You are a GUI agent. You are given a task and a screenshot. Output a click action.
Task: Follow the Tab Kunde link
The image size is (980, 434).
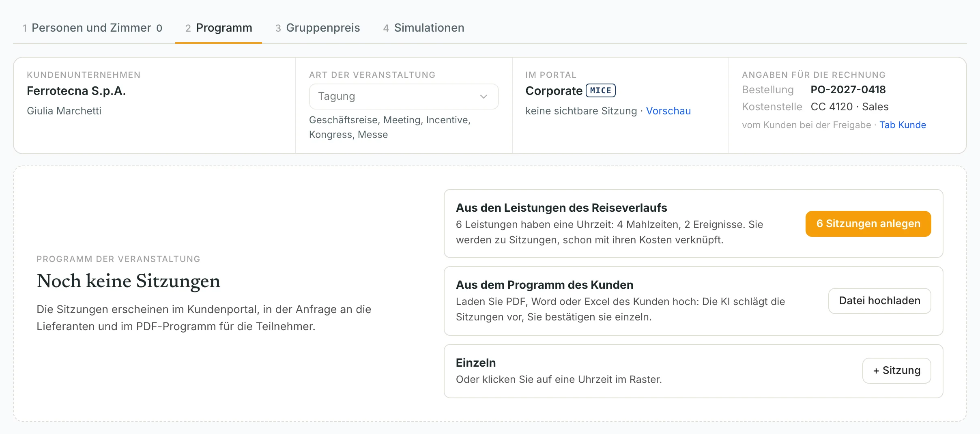[x=903, y=125]
